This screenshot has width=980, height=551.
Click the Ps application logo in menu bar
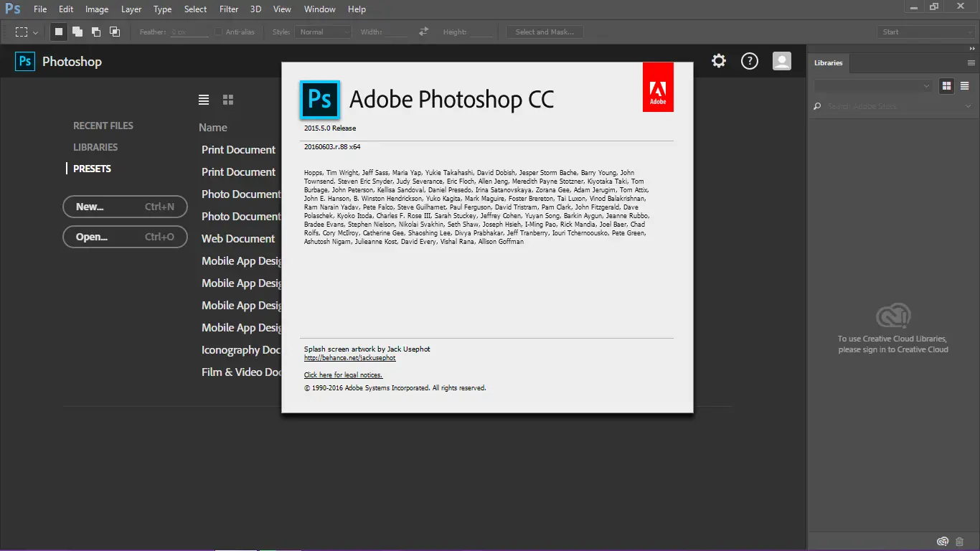pyautogui.click(x=12, y=9)
